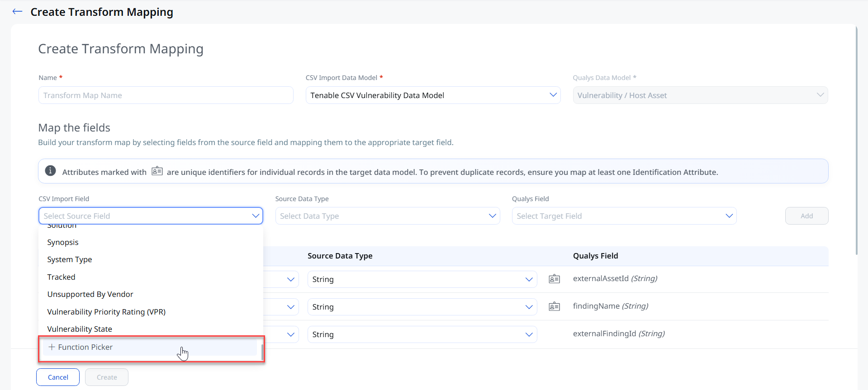Open the Select Target Field dropdown
Screen dimensions: 868x390
click(x=624, y=216)
